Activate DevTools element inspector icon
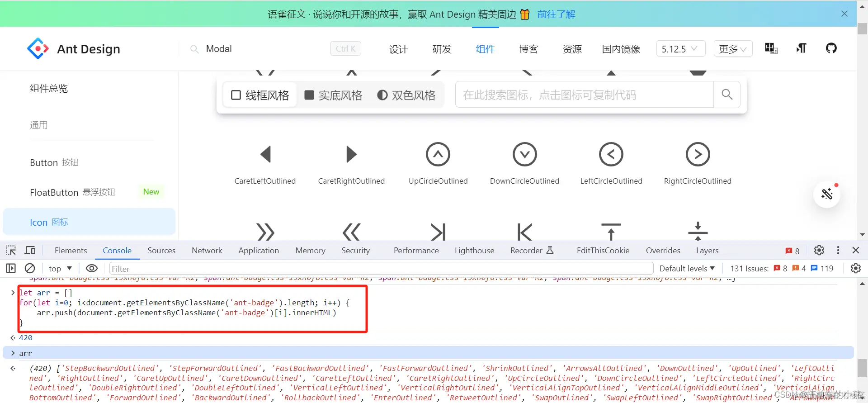The width and height of the screenshot is (868, 403). 11,250
